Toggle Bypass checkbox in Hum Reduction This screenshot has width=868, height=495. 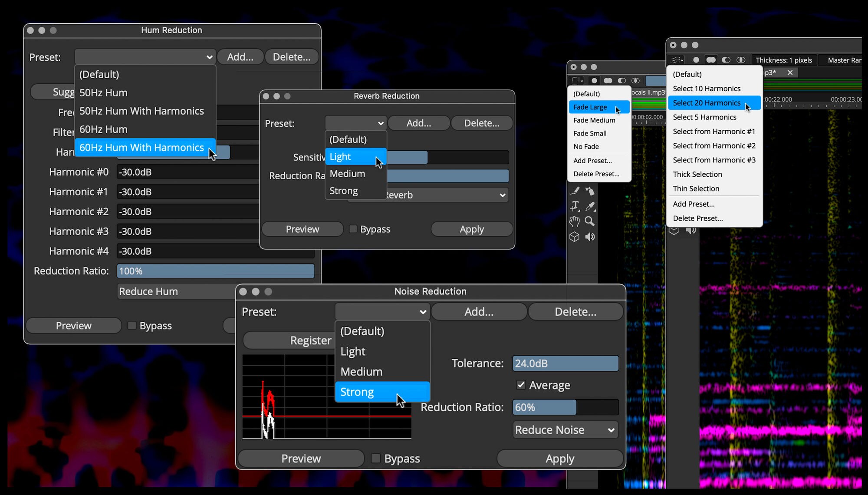(x=132, y=326)
